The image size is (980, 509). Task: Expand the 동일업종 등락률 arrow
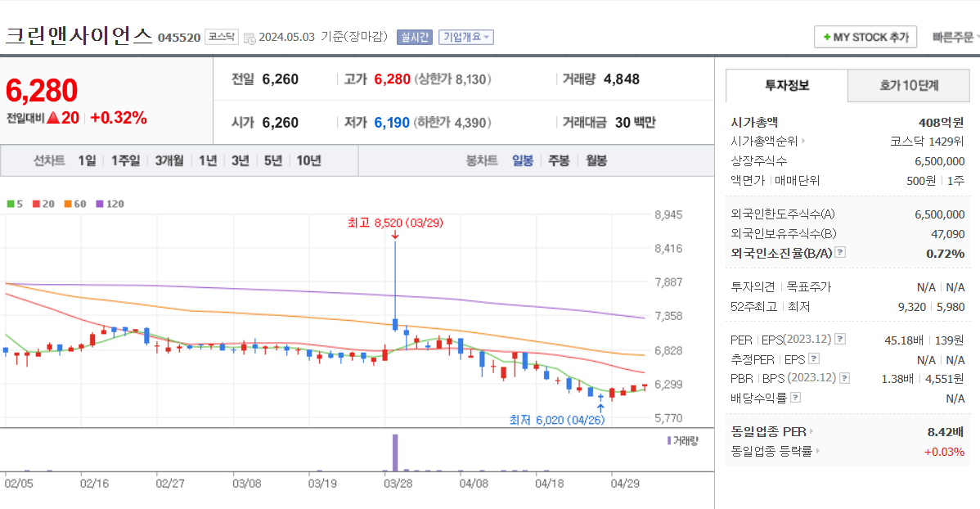pyautogui.click(x=817, y=451)
